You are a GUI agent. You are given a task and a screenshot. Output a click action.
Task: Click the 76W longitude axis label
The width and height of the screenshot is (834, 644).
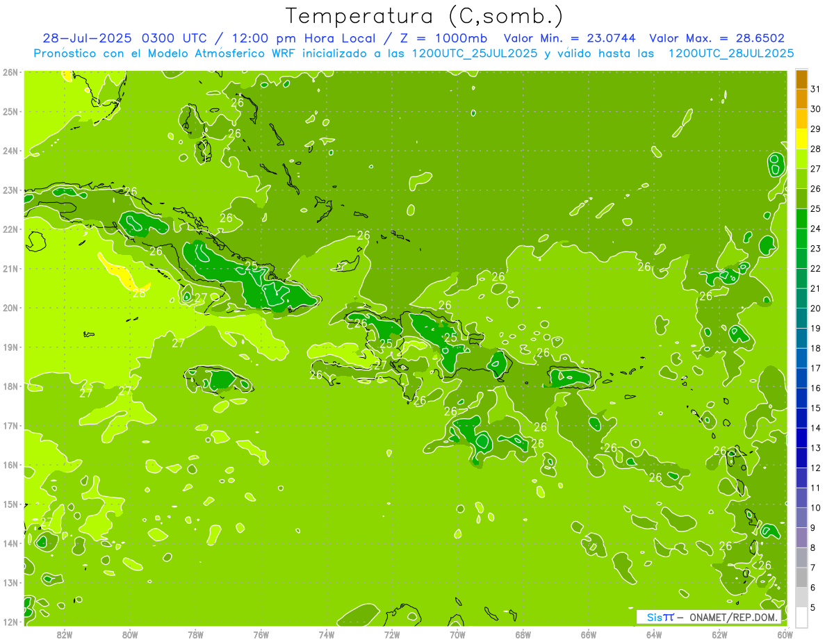[x=261, y=634]
